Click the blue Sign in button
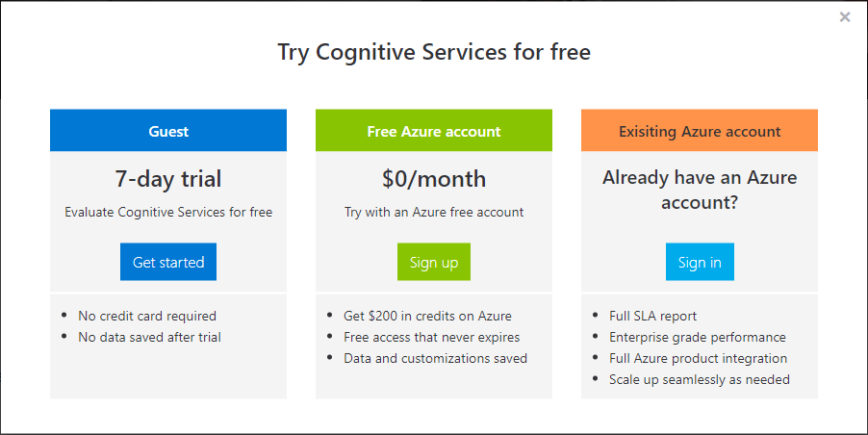Viewport: 868px width, 435px height. [700, 262]
